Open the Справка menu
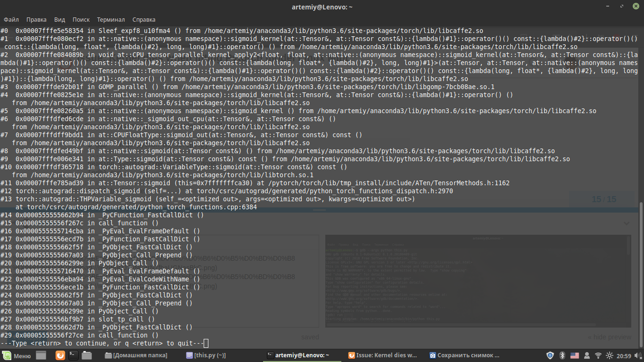The image size is (644, 362). click(144, 20)
